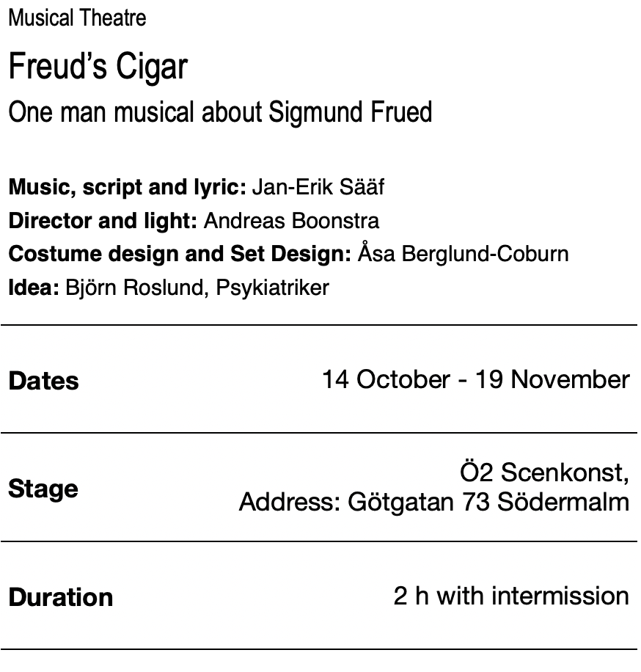641x672 pixels.
Task: Click the 14 October - 19 November text
Action: (x=475, y=380)
